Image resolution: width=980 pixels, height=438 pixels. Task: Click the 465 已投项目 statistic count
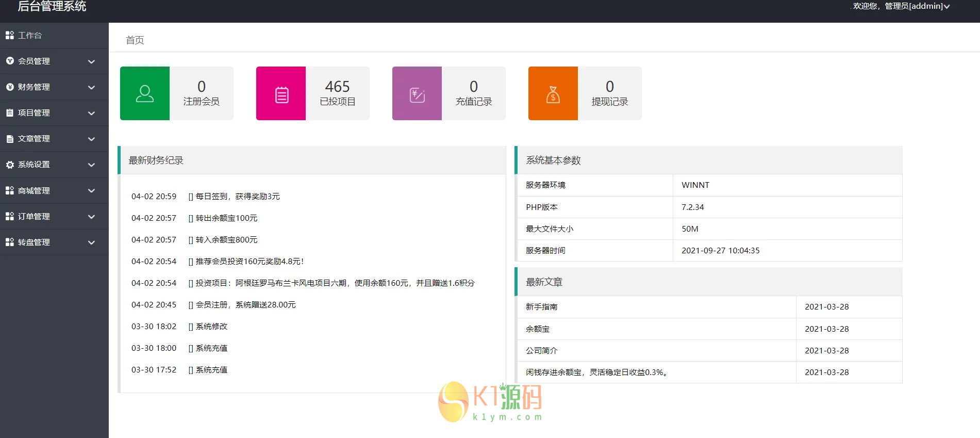(x=337, y=87)
